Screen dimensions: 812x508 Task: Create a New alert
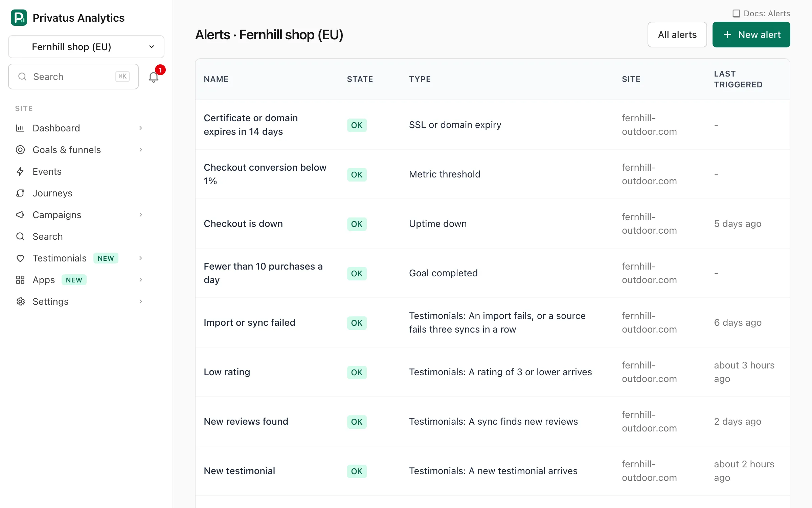(x=751, y=35)
